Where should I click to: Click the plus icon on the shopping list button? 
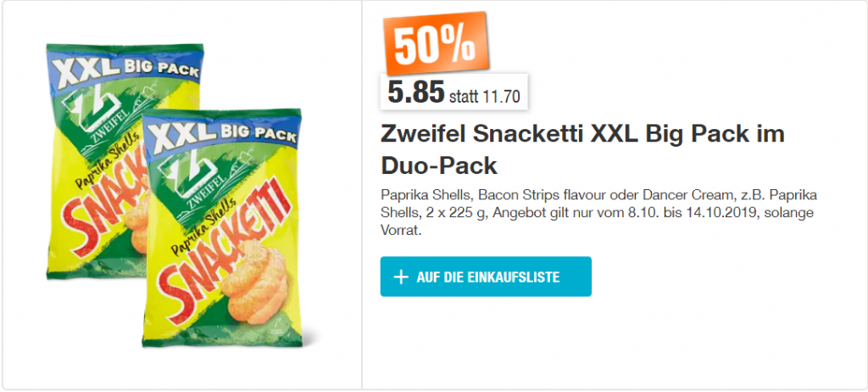coord(400,277)
